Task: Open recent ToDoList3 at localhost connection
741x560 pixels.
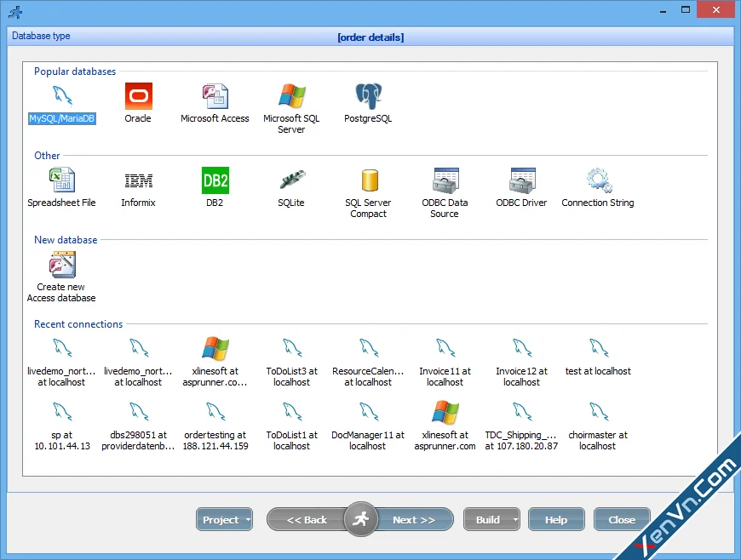Action: pos(291,360)
